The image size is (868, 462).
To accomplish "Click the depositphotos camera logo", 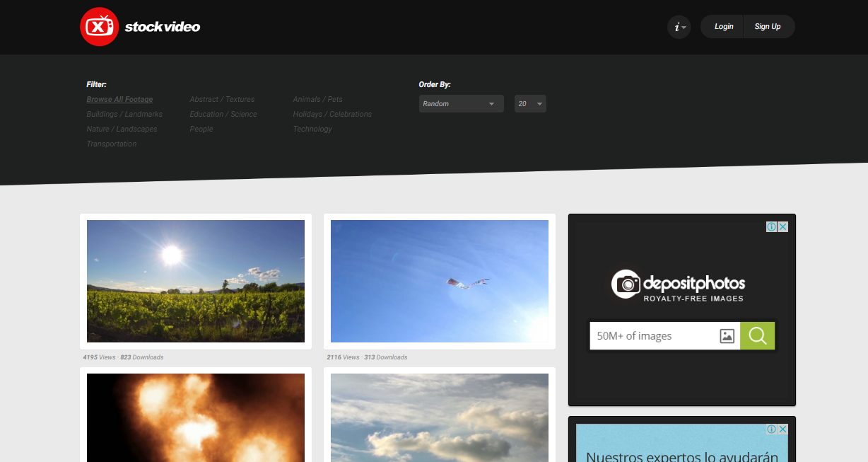I will click(626, 284).
